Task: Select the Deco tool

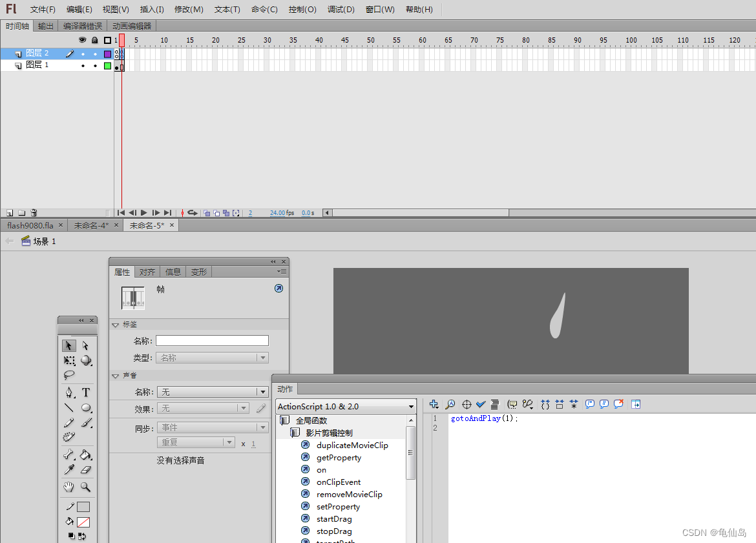Action: click(x=69, y=437)
